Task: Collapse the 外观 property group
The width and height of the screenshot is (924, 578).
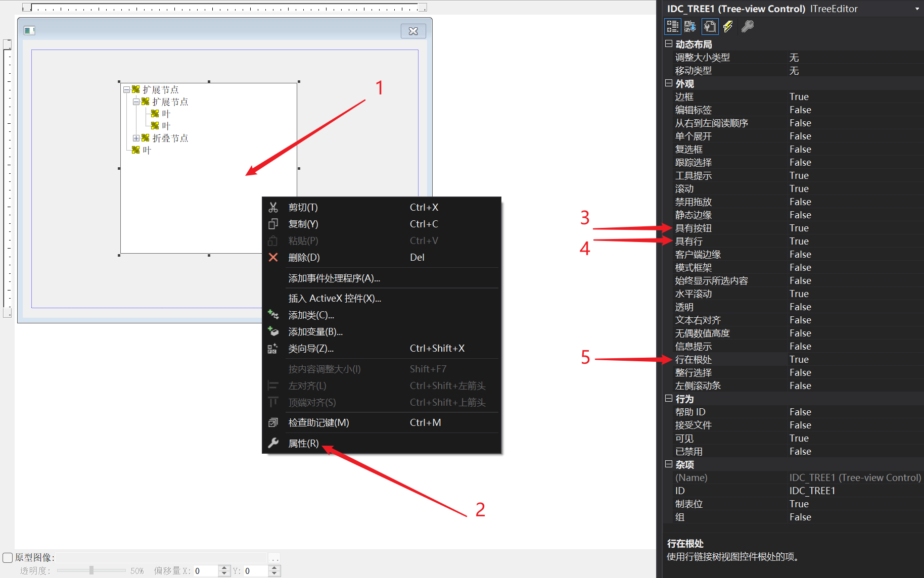Action: (x=669, y=83)
